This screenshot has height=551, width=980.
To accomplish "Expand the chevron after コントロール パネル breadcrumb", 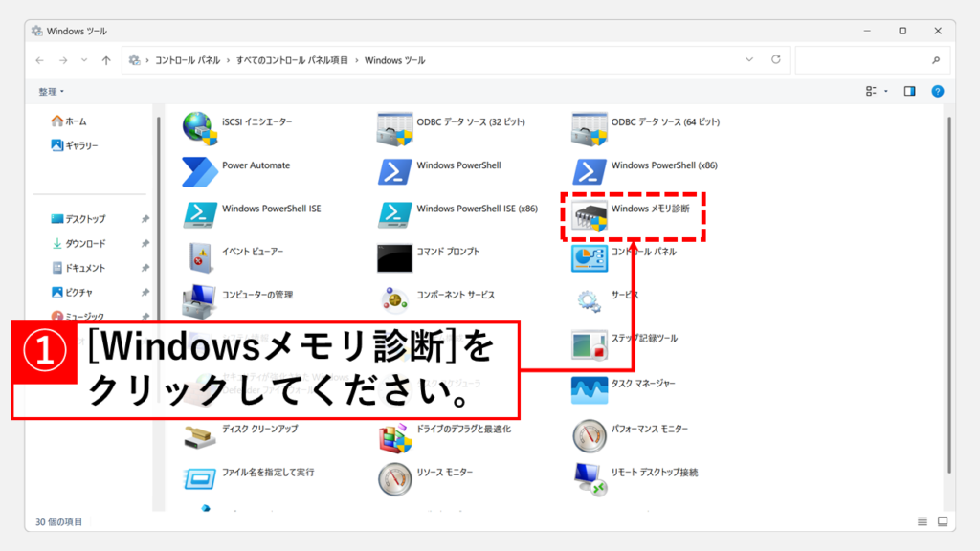I will [x=228, y=60].
